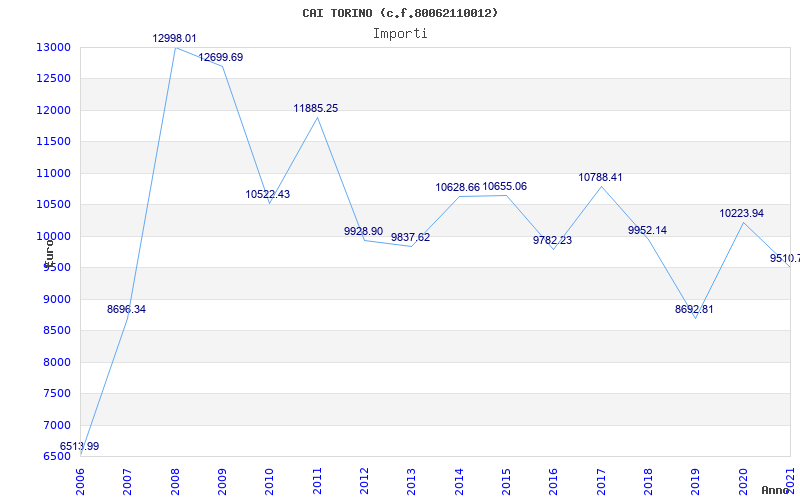Select data label 9782.23

pos(553,240)
